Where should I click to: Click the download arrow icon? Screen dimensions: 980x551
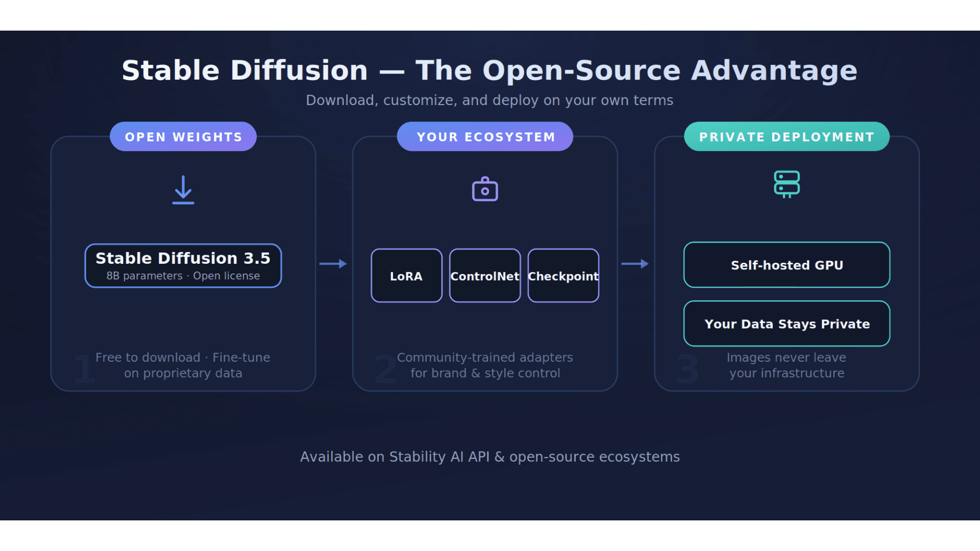(183, 190)
